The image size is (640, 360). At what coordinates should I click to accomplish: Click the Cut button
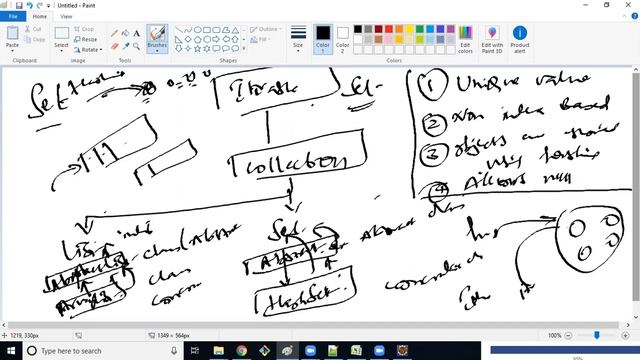point(33,29)
